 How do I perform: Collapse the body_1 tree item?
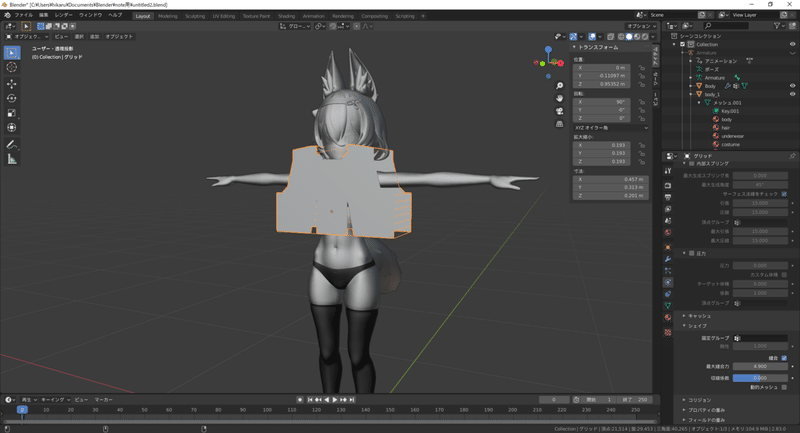[691, 94]
